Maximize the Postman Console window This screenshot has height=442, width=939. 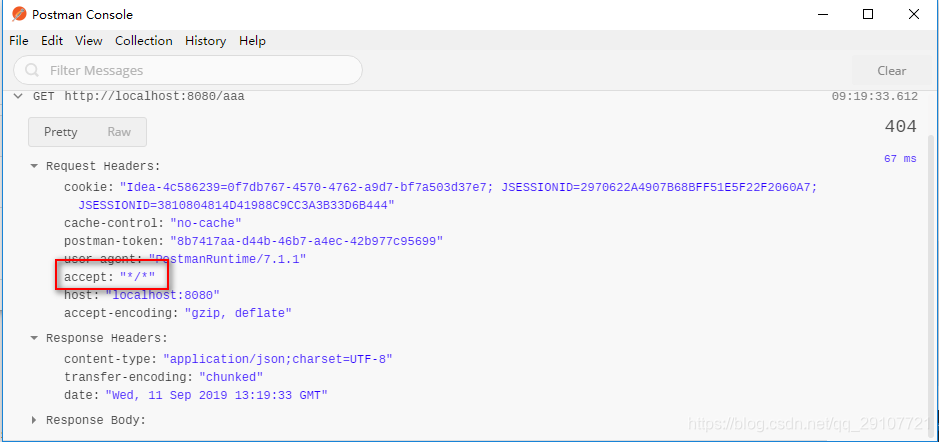[x=867, y=14]
